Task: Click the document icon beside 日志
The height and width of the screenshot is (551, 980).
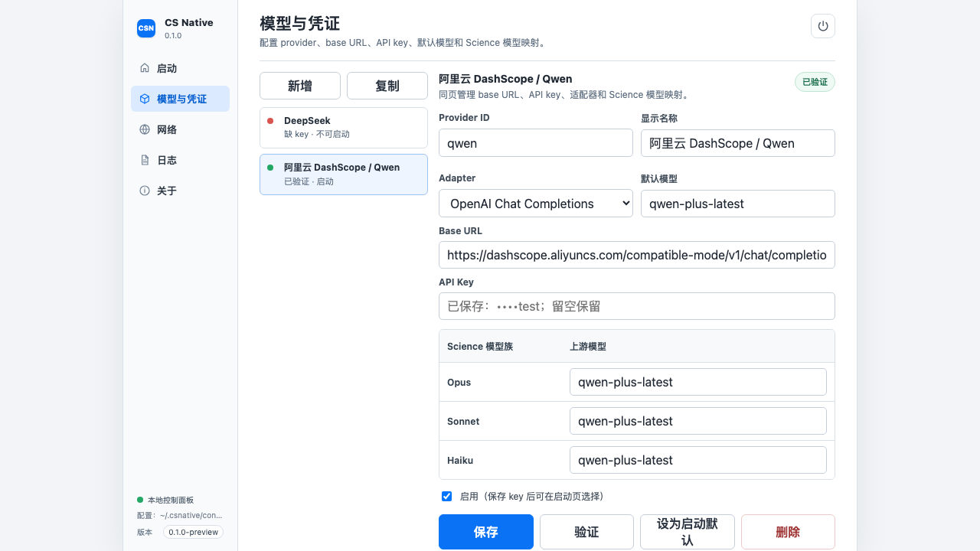Action: click(145, 160)
